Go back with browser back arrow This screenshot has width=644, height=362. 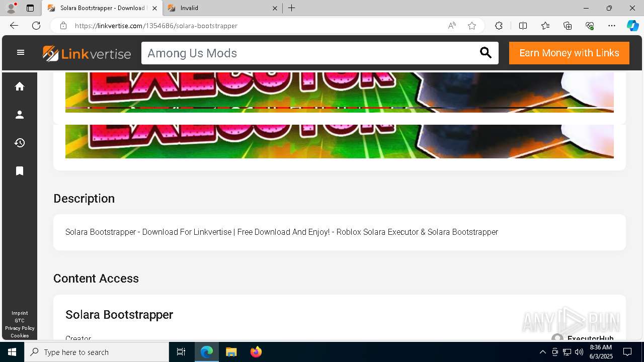coord(14,26)
